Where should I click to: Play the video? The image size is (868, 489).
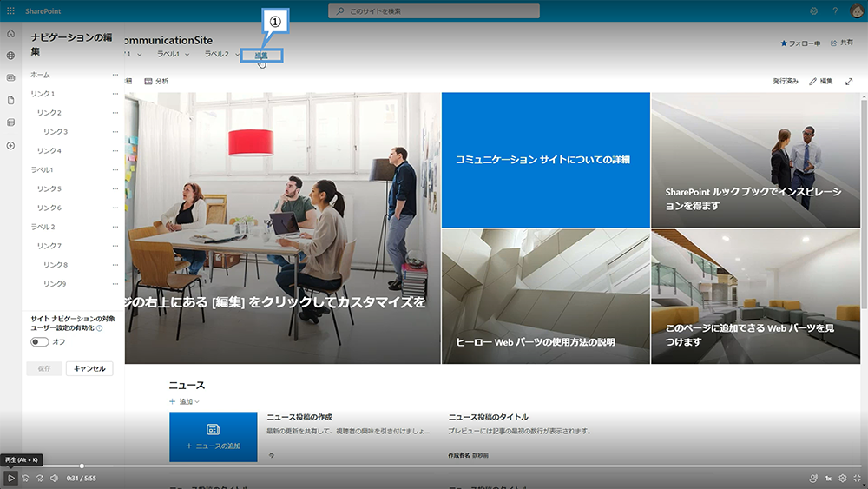10,478
